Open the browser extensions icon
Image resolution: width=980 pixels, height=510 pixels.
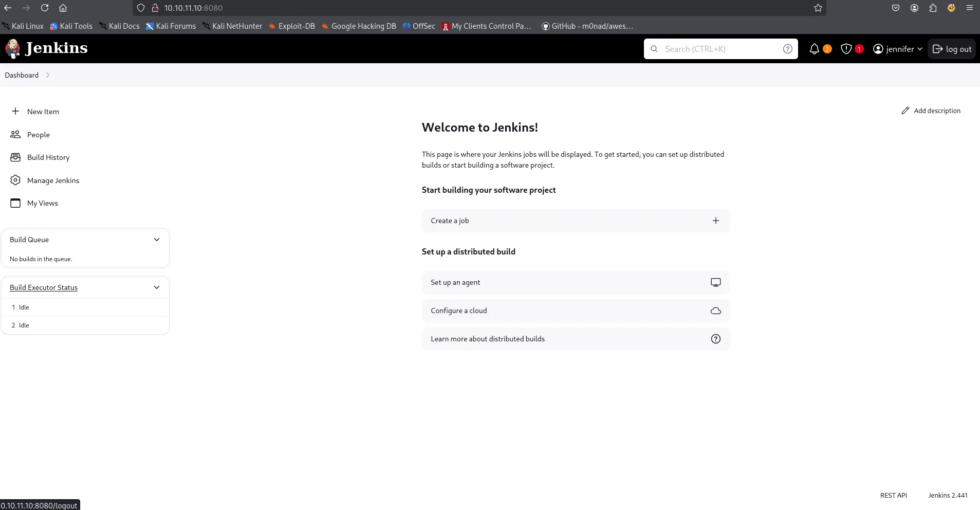pos(933,8)
